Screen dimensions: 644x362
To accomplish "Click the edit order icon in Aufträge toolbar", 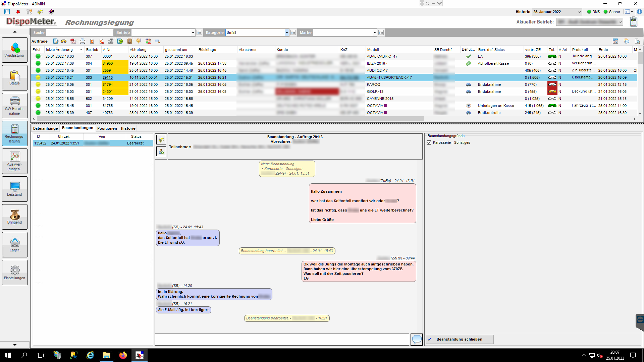I will [x=56, y=41].
